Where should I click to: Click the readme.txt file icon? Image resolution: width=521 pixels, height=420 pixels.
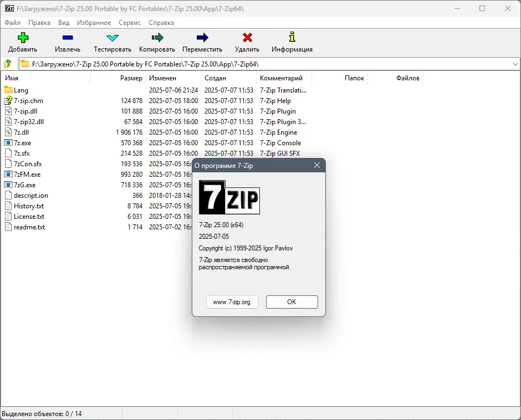pos(8,227)
